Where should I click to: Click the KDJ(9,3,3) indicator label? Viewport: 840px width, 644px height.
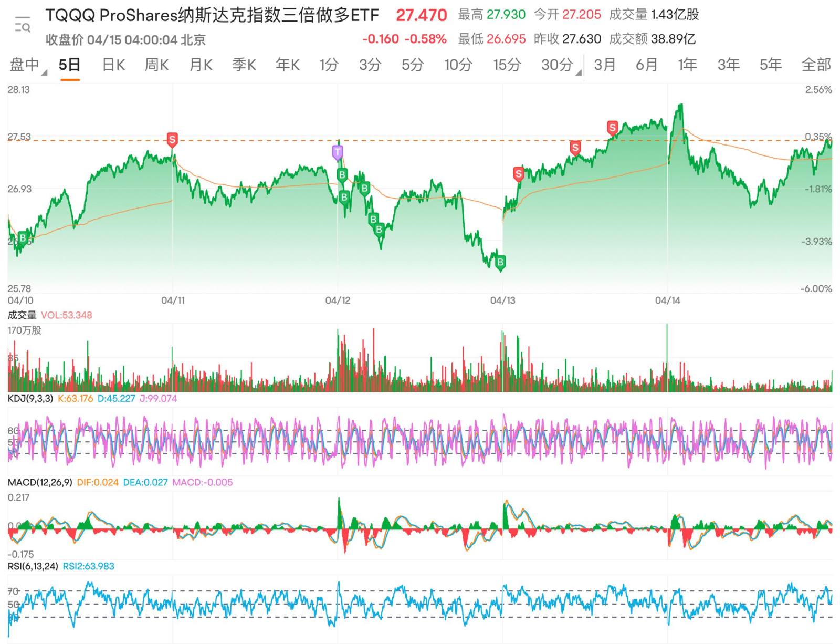30,399
